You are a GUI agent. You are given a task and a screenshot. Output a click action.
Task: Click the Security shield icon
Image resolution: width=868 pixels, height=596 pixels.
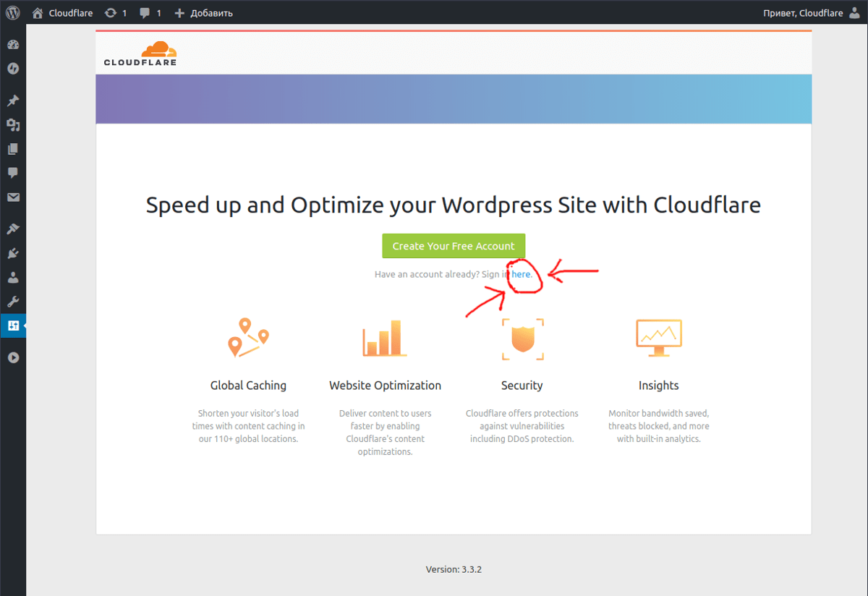pyautogui.click(x=522, y=339)
